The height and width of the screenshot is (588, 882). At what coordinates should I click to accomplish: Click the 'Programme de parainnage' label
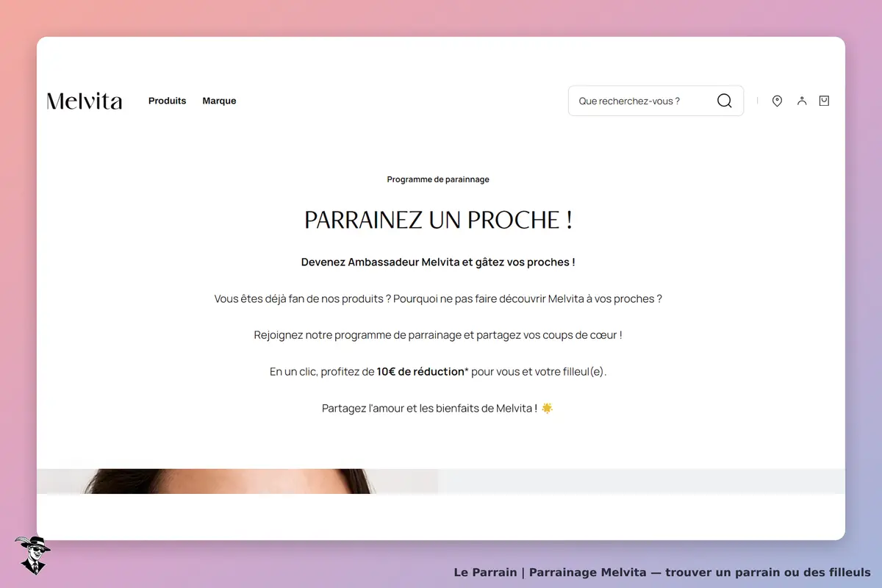coord(438,179)
